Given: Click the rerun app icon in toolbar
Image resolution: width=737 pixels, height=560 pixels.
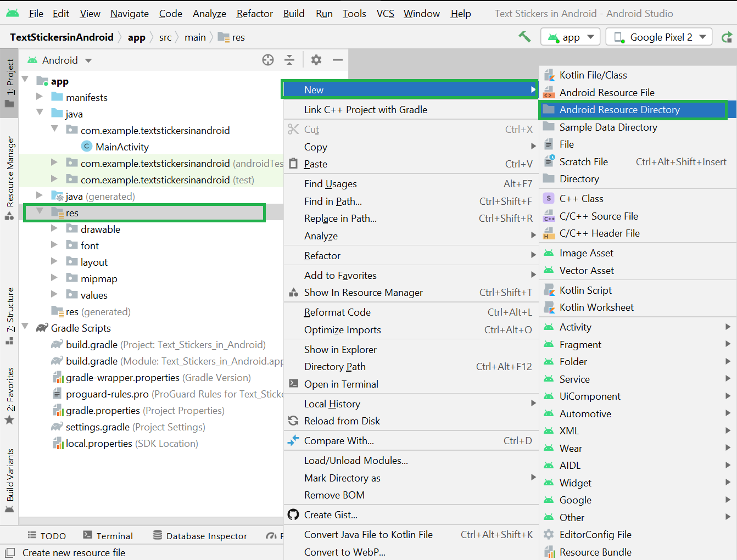Looking at the screenshot, I should pos(727,37).
